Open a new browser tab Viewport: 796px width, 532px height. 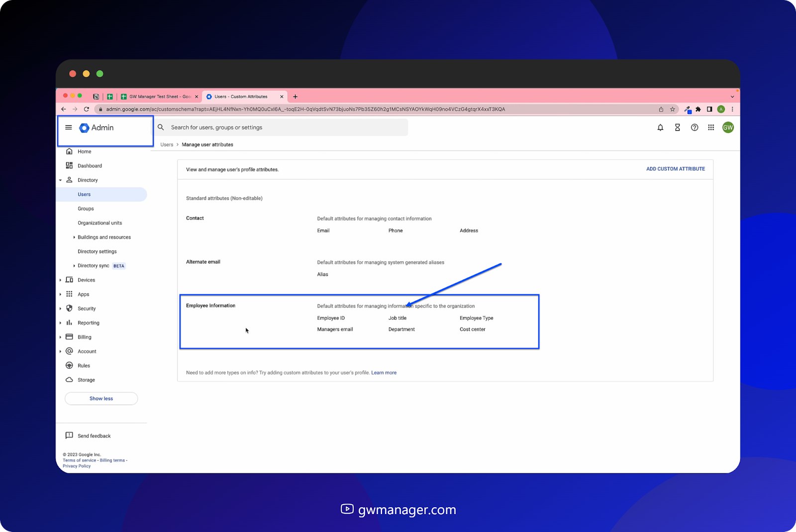(x=295, y=97)
